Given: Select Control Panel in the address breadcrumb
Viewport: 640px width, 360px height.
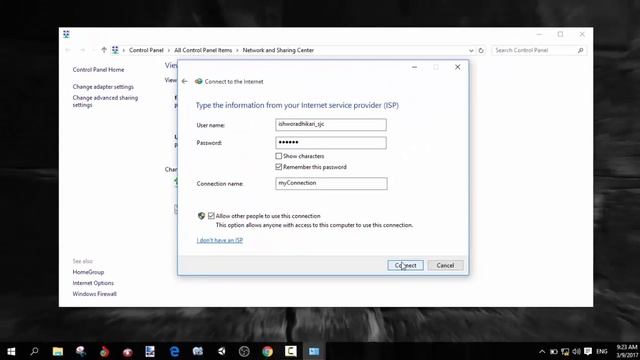Looking at the screenshot, I should [x=146, y=50].
